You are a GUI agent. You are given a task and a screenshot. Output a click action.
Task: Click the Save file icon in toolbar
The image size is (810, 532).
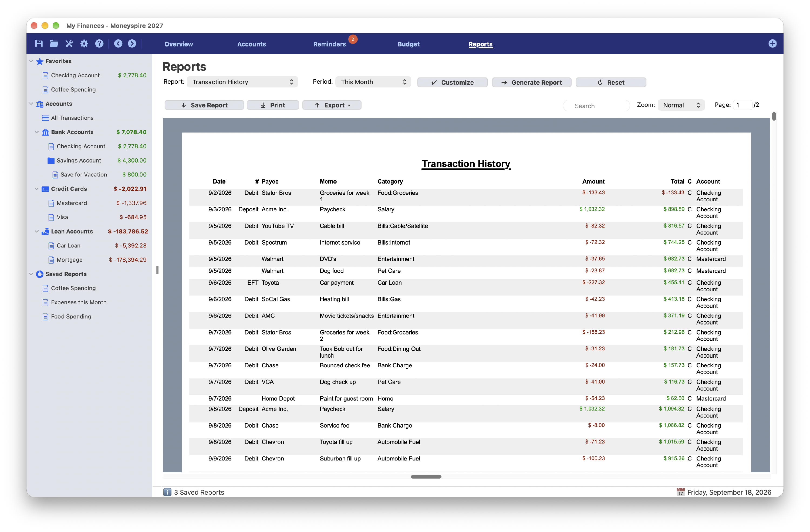(39, 43)
